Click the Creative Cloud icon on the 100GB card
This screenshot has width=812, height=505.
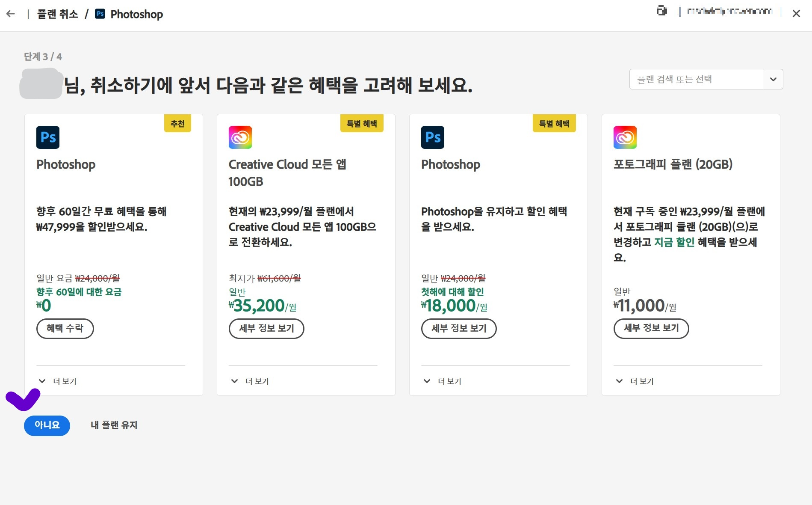pyautogui.click(x=240, y=137)
